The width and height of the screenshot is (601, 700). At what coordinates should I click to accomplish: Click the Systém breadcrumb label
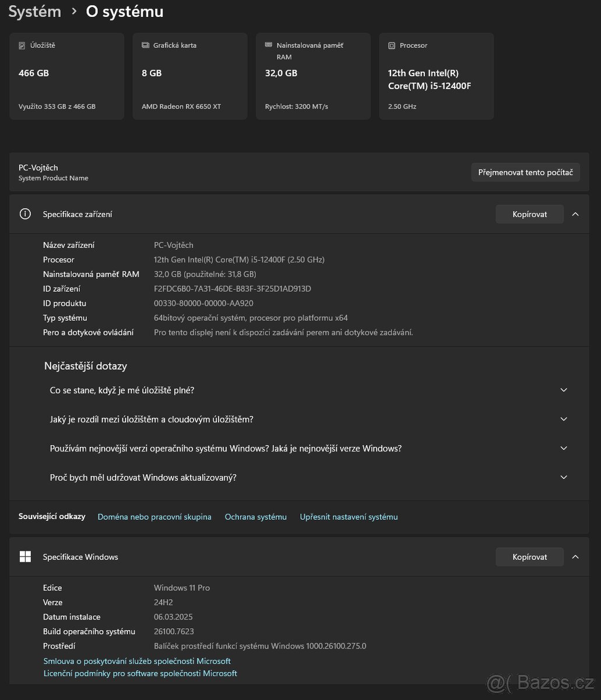(34, 12)
